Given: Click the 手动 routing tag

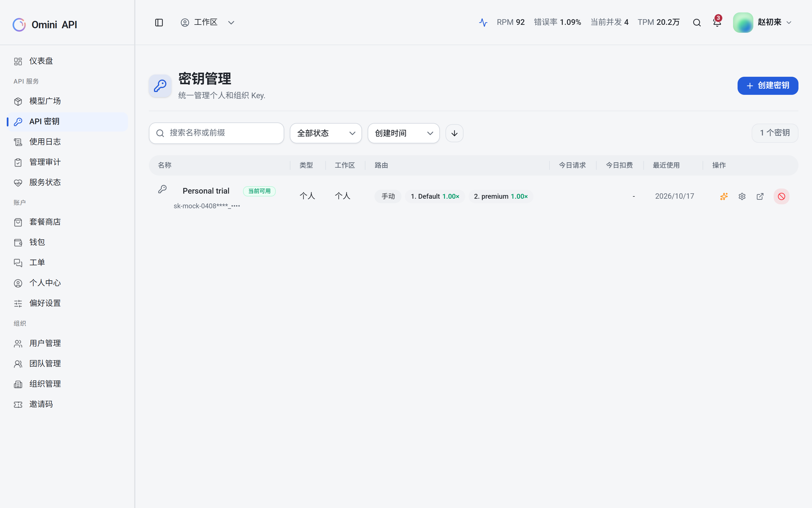Looking at the screenshot, I should click(388, 196).
